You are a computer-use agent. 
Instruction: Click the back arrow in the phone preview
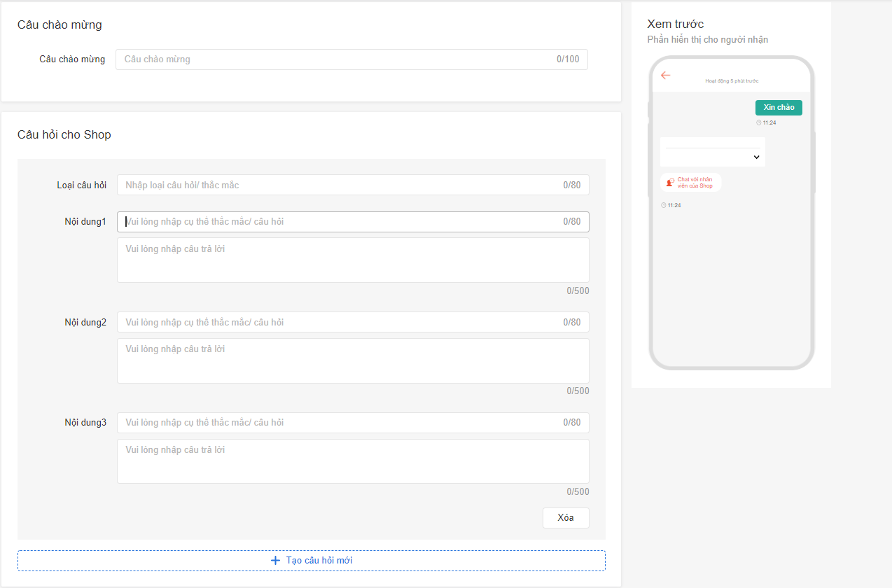click(x=665, y=76)
